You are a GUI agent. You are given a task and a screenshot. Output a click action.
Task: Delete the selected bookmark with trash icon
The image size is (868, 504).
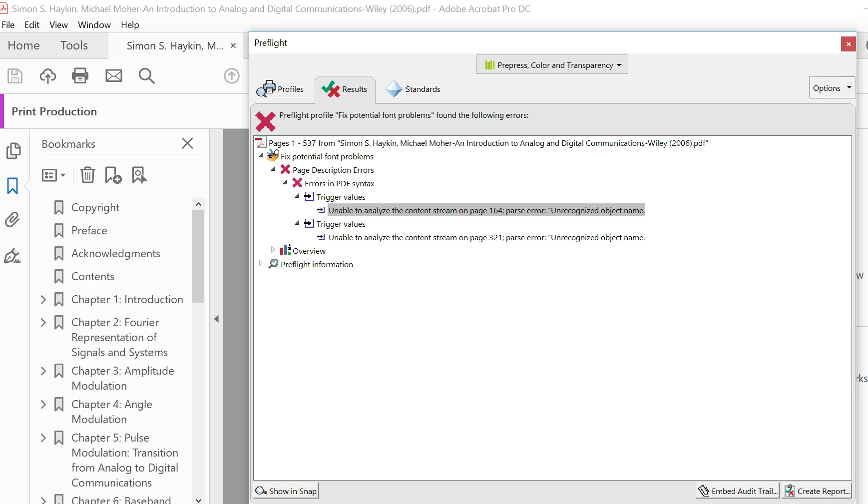(x=88, y=175)
